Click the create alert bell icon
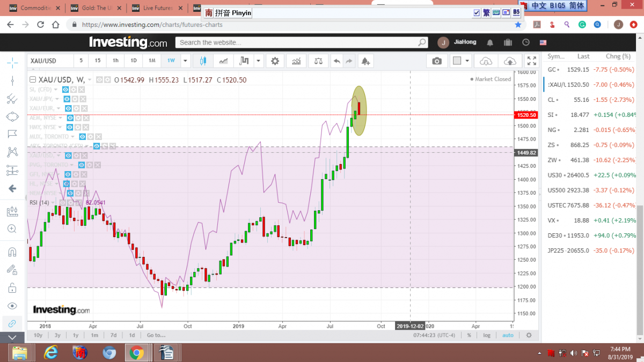This screenshot has width=644, height=362. click(x=365, y=61)
